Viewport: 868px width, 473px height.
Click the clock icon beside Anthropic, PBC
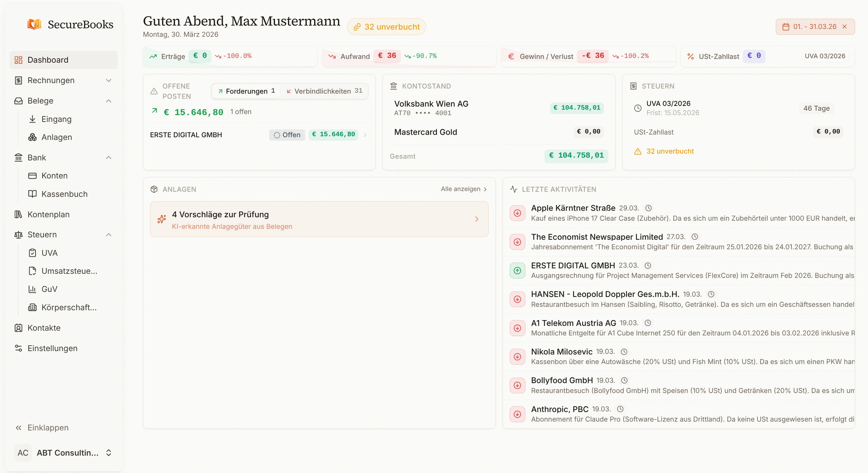[x=620, y=409]
